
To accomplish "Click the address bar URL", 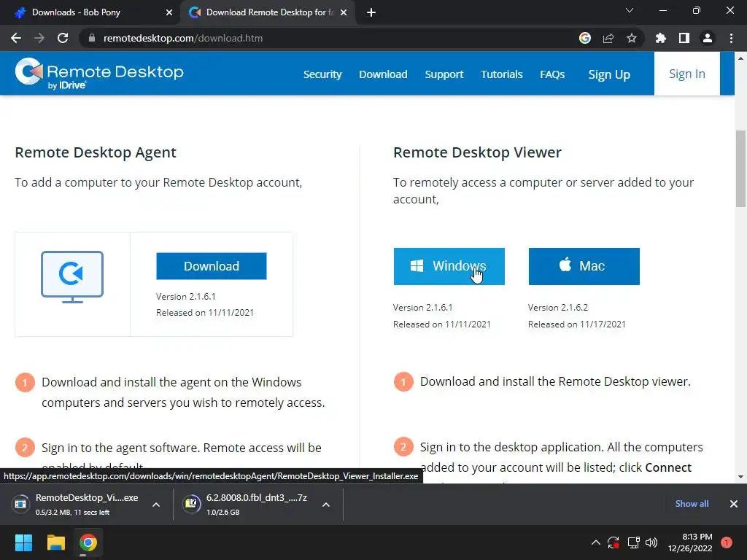I will [x=183, y=38].
